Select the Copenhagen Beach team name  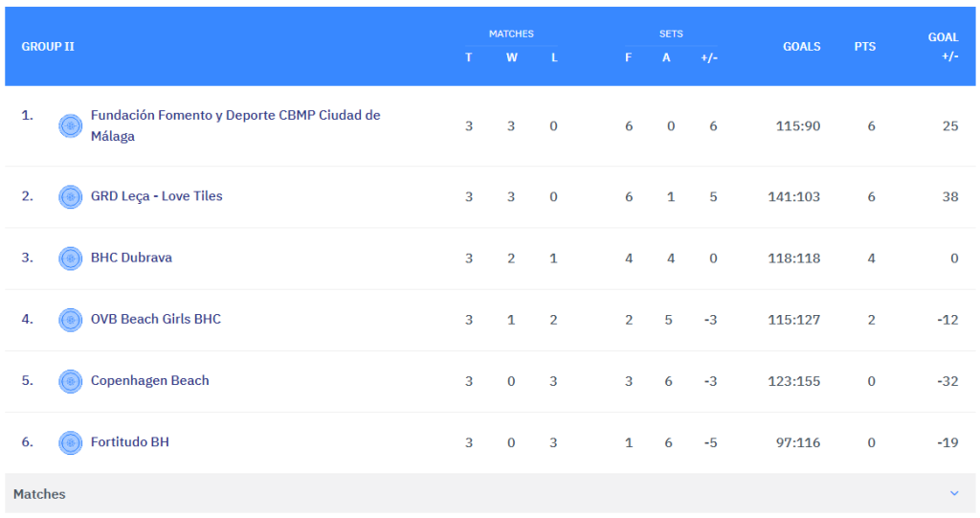[149, 380]
